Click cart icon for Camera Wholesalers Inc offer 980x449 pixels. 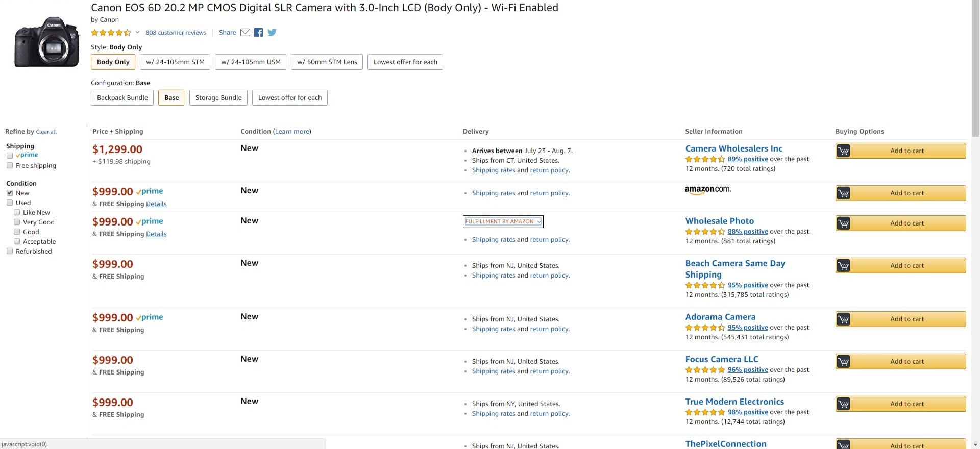click(844, 151)
